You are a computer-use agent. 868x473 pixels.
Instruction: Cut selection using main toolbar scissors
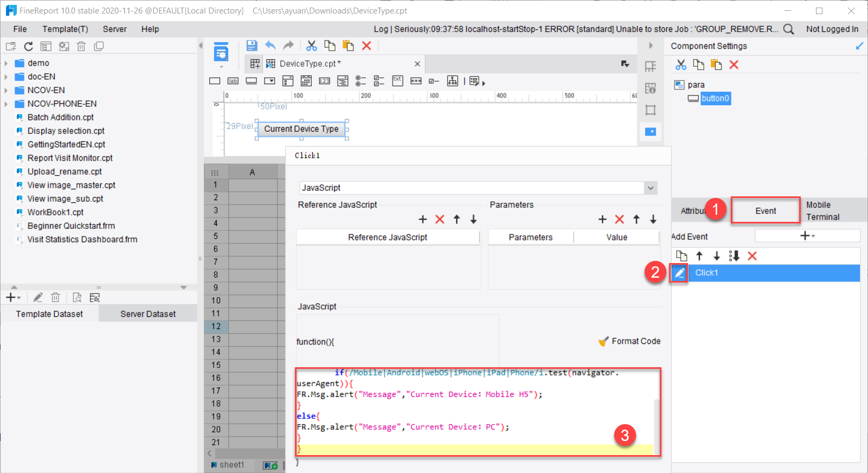[x=312, y=46]
